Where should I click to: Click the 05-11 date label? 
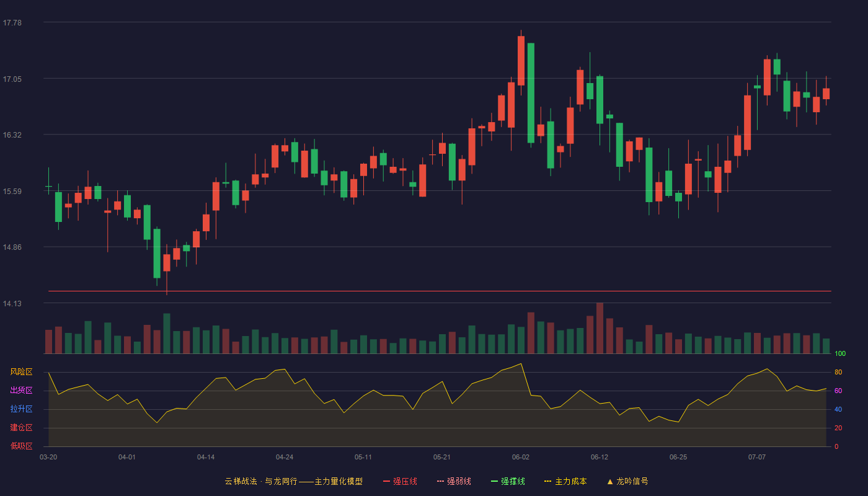(363, 457)
